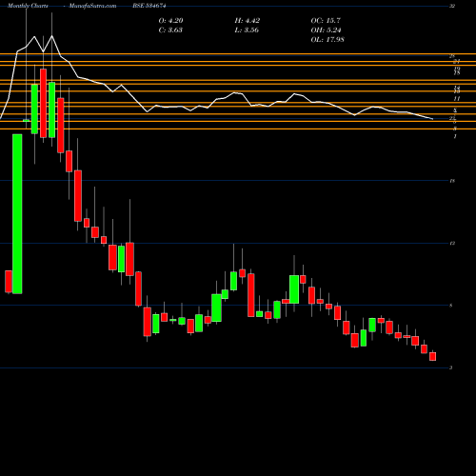The width and height of the screenshot is (476, 476).
Task: Click the 'OL: 17.98' reading
Action: click(x=327, y=40)
